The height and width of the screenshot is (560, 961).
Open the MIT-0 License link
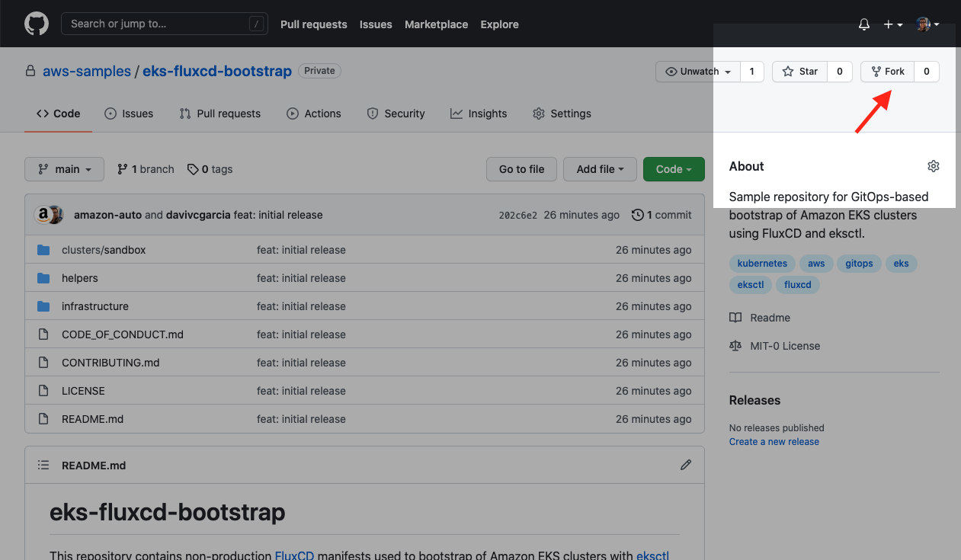(775, 346)
